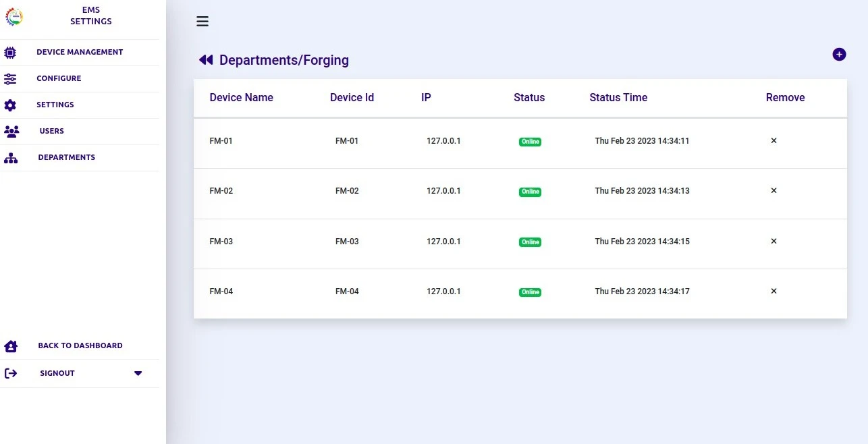Remove device FM-02 with its X icon

774,190
